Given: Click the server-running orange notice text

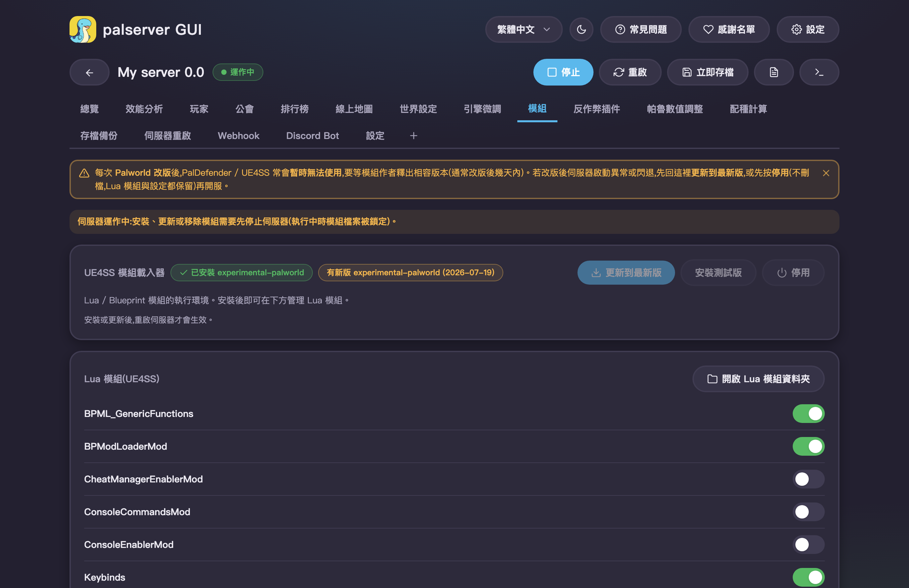Looking at the screenshot, I should [237, 222].
